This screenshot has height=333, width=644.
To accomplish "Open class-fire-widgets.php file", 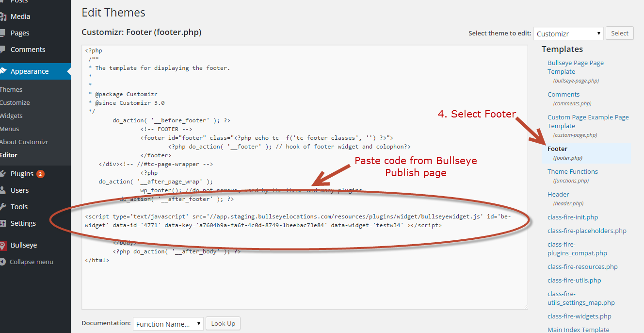I will pos(580,316).
